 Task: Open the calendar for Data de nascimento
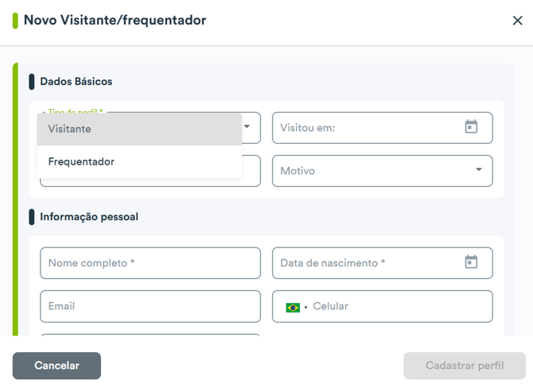[x=471, y=262]
